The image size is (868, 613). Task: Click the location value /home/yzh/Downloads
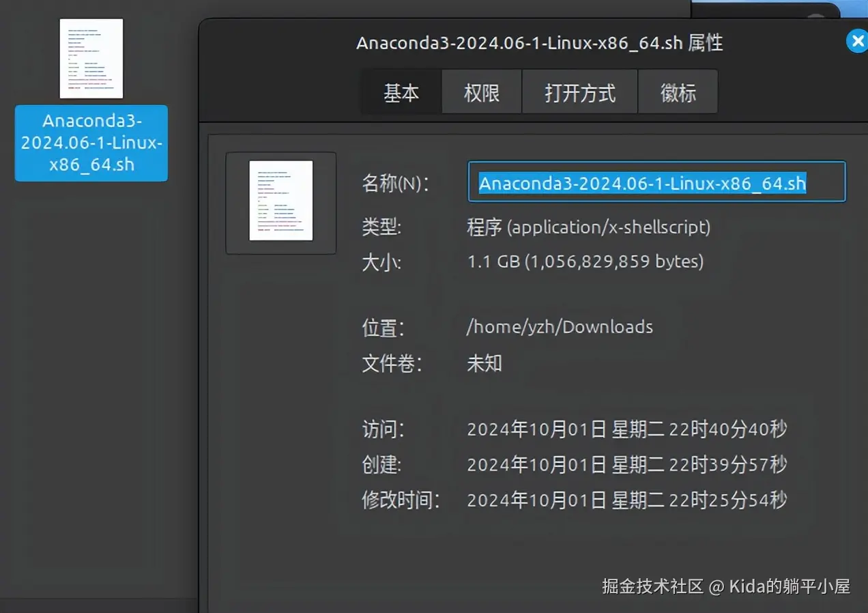[560, 327]
